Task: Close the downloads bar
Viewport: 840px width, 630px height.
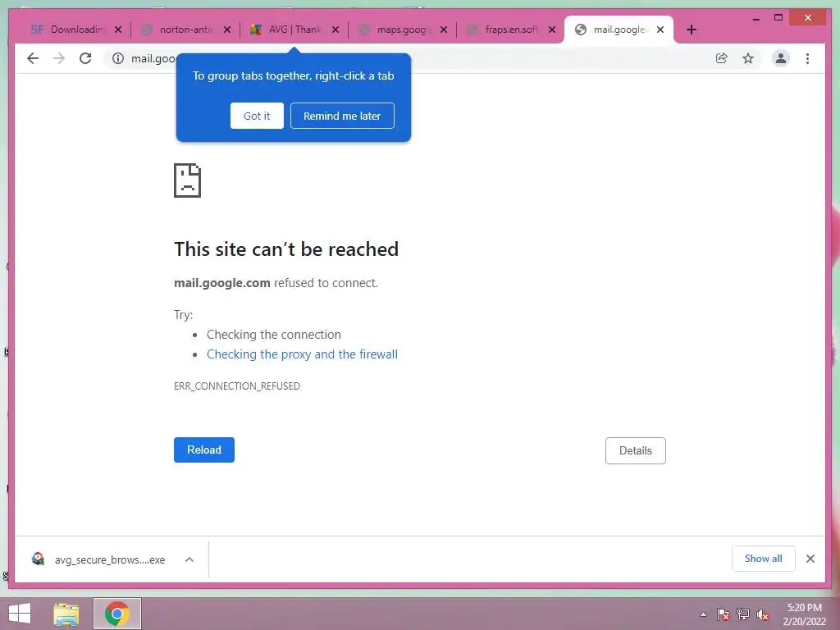Action: click(x=810, y=559)
